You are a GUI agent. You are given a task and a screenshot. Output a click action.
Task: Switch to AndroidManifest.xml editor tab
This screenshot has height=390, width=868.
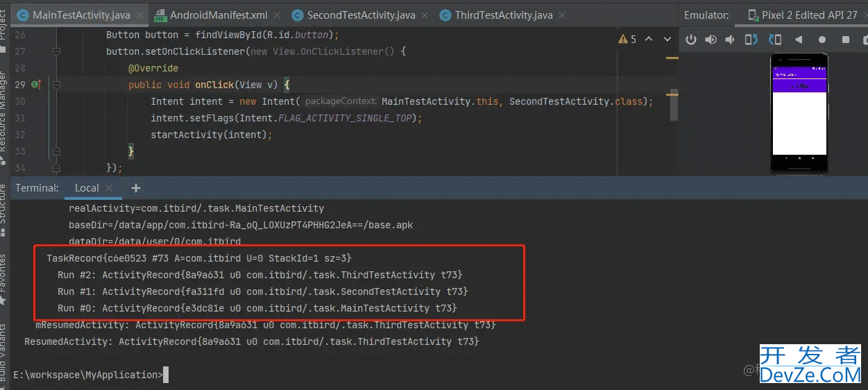219,15
